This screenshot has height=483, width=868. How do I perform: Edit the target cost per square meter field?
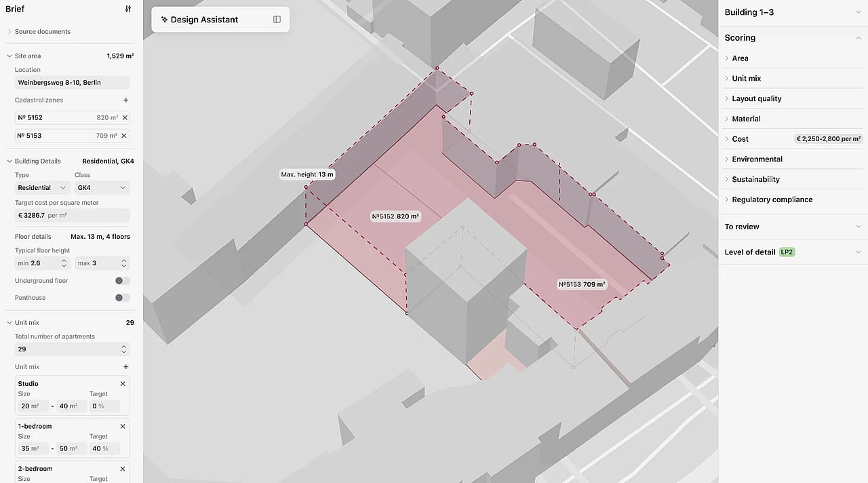pyautogui.click(x=73, y=216)
